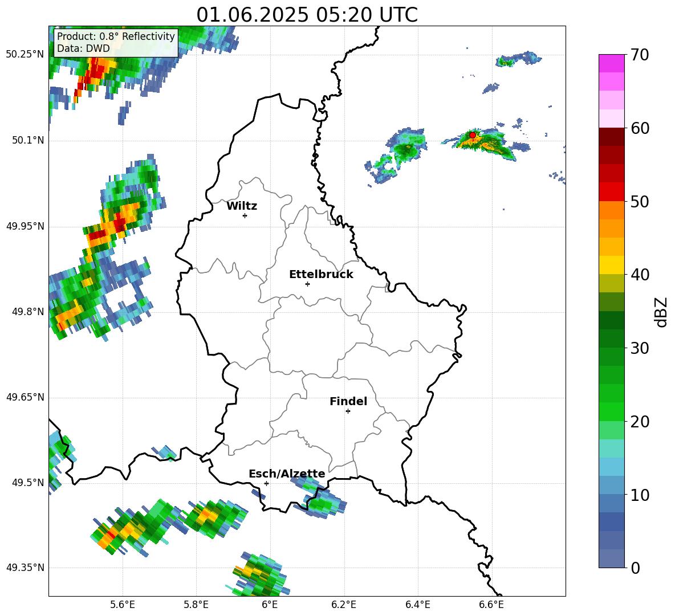Pick the dark maroon swatch just below the colorbar's 60 tick
The image size is (675, 616).
[x=611, y=137]
